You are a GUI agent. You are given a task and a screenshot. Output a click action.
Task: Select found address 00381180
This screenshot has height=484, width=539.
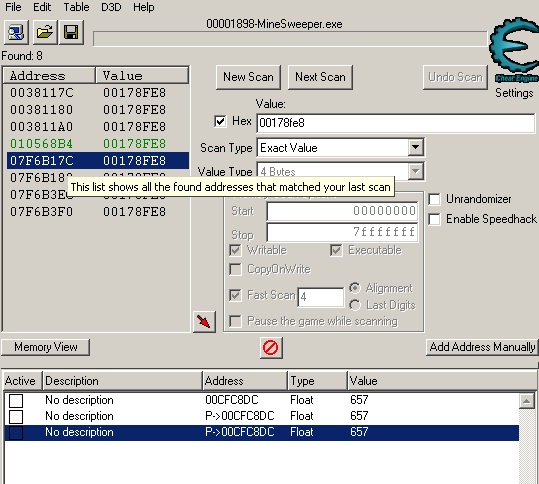pos(98,110)
